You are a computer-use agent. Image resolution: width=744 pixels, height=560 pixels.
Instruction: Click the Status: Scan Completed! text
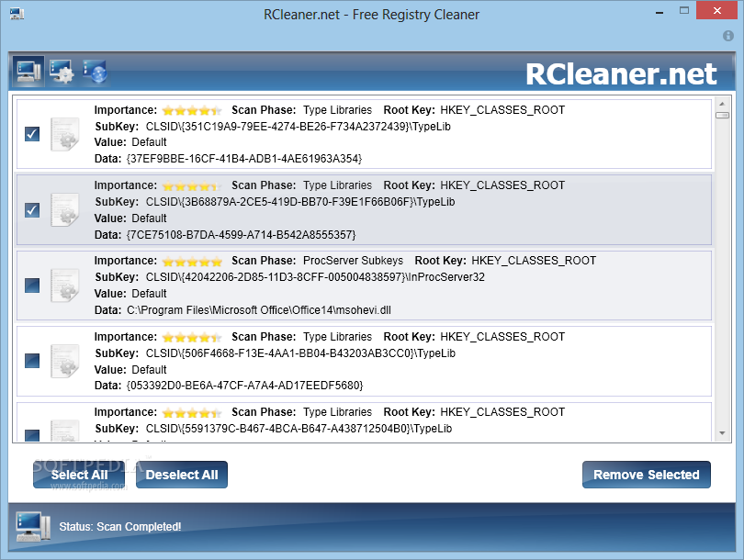pos(120,527)
